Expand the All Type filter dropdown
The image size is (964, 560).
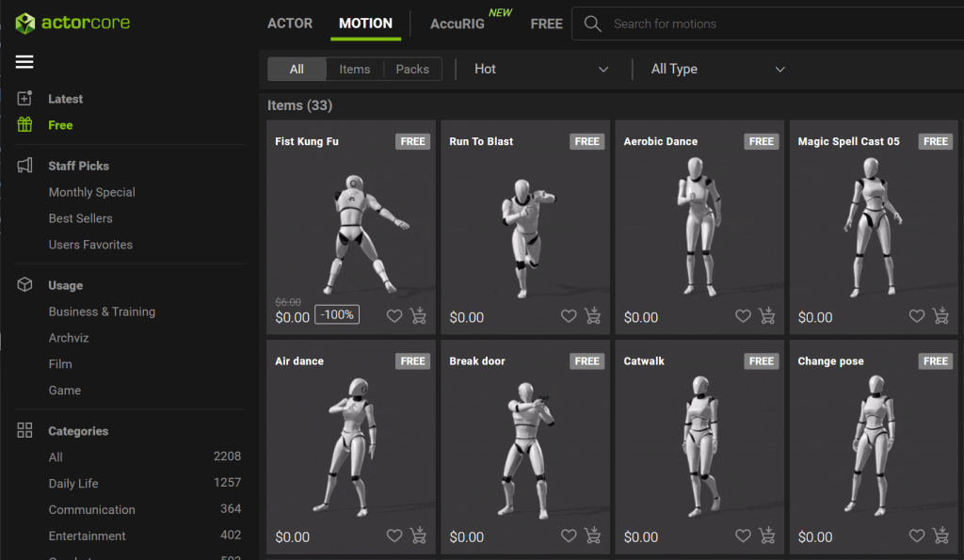click(x=717, y=69)
